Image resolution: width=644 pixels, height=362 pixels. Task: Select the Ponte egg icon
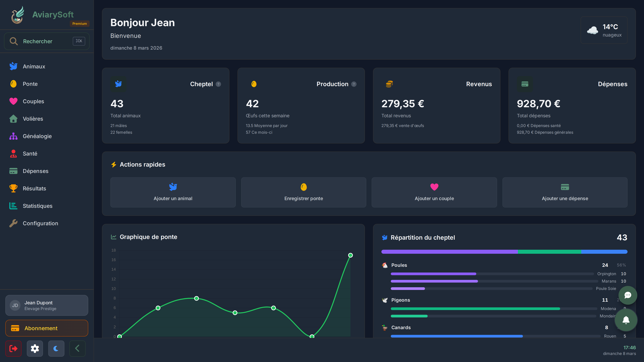point(13,84)
